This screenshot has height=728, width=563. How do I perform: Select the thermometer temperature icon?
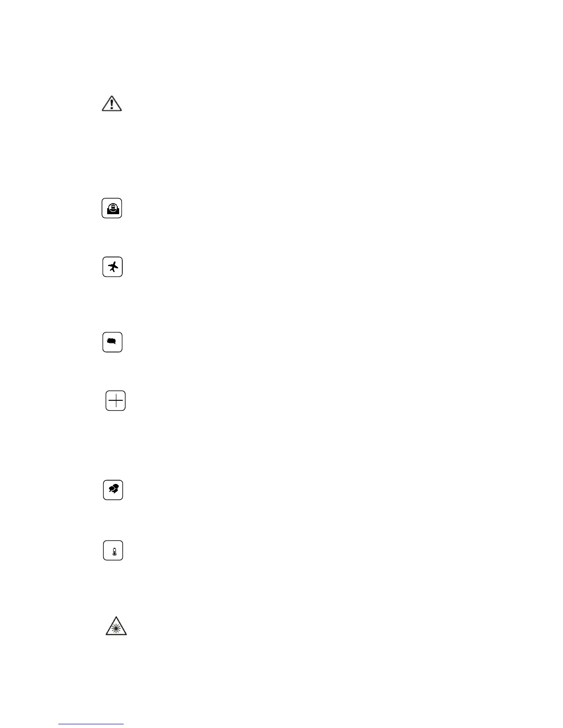click(x=113, y=551)
